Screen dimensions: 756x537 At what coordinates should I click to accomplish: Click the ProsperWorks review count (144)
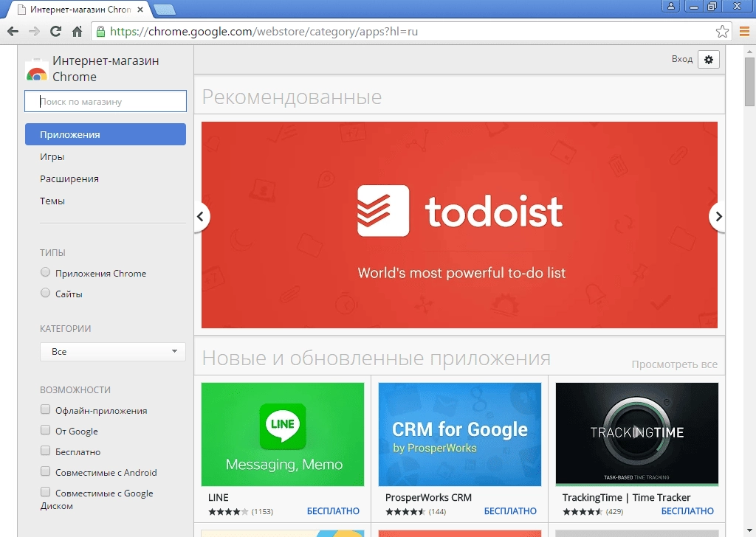click(437, 511)
